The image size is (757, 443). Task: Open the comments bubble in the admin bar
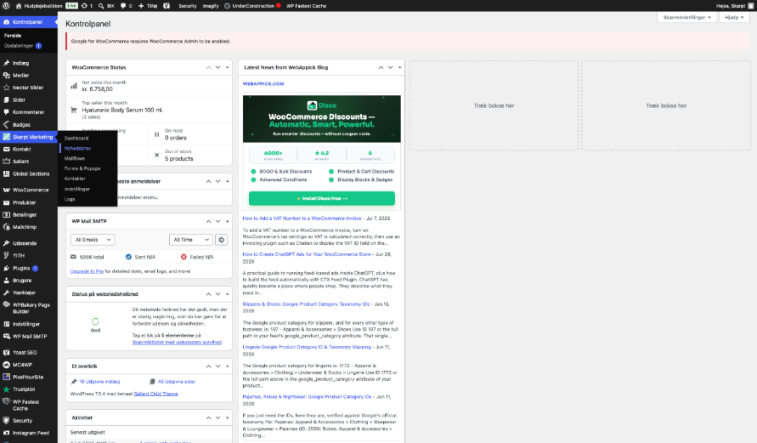click(126, 6)
